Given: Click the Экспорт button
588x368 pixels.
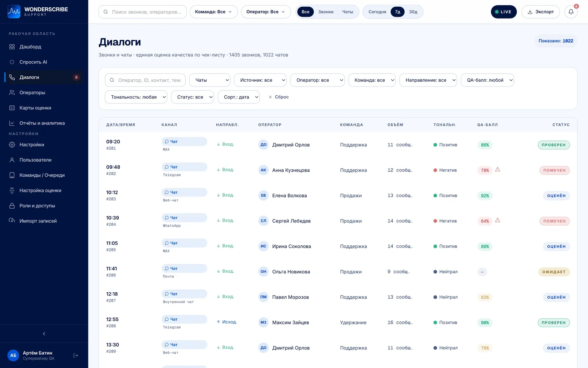Looking at the screenshot, I should (x=540, y=12).
